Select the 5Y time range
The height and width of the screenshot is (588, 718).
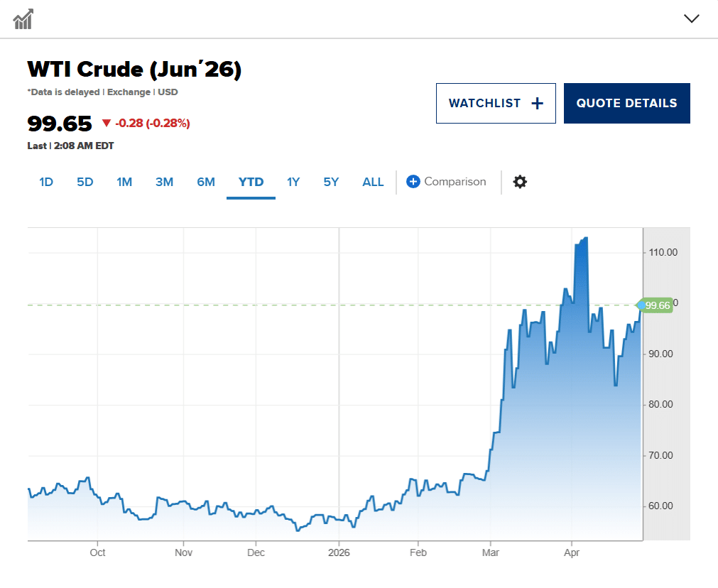330,182
